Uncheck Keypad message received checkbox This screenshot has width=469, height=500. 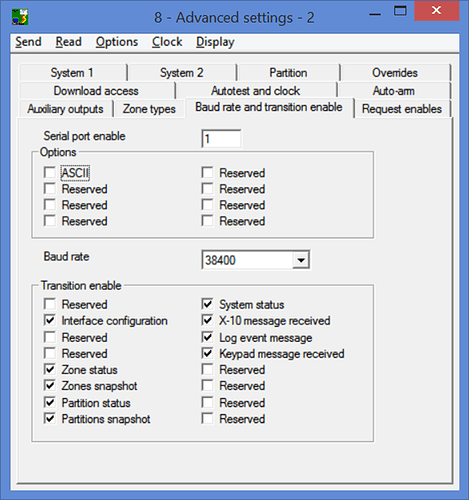(207, 353)
